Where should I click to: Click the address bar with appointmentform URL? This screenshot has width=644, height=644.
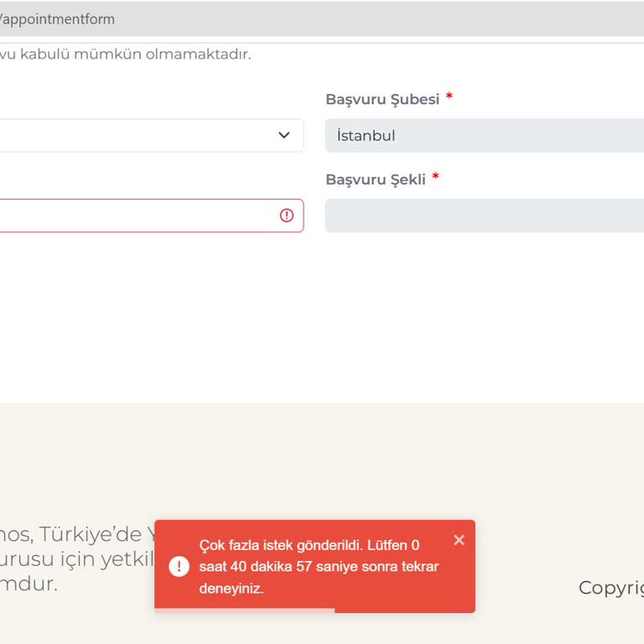point(322,19)
